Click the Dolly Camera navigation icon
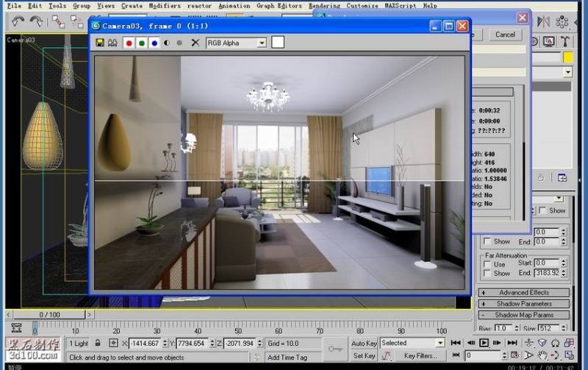 click(x=528, y=343)
